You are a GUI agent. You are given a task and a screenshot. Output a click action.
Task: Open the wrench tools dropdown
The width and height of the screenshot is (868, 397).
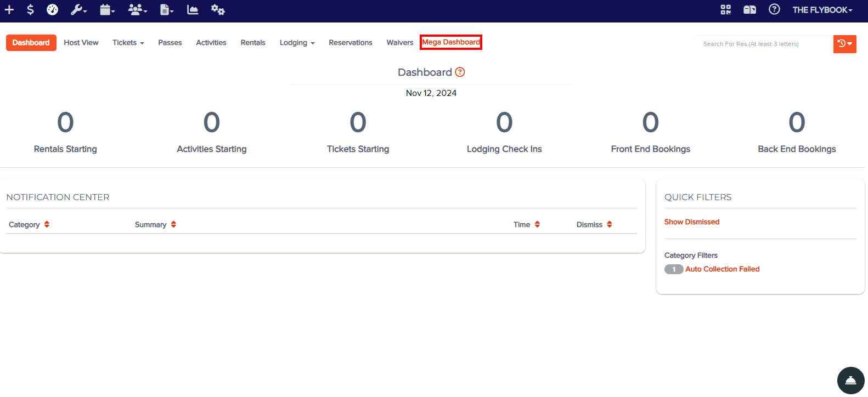79,10
